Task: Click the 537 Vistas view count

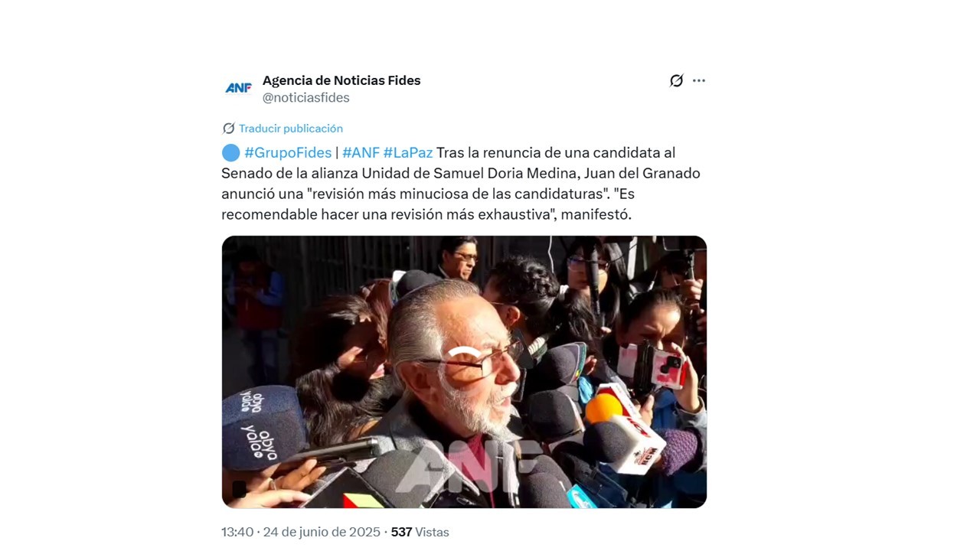Action: pyautogui.click(x=420, y=532)
